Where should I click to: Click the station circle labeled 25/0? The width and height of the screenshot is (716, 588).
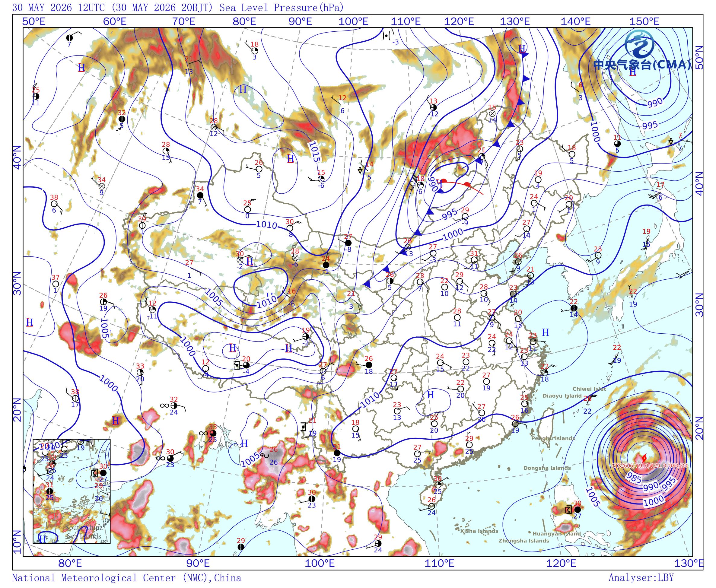pyautogui.click(x=248, y=209)
